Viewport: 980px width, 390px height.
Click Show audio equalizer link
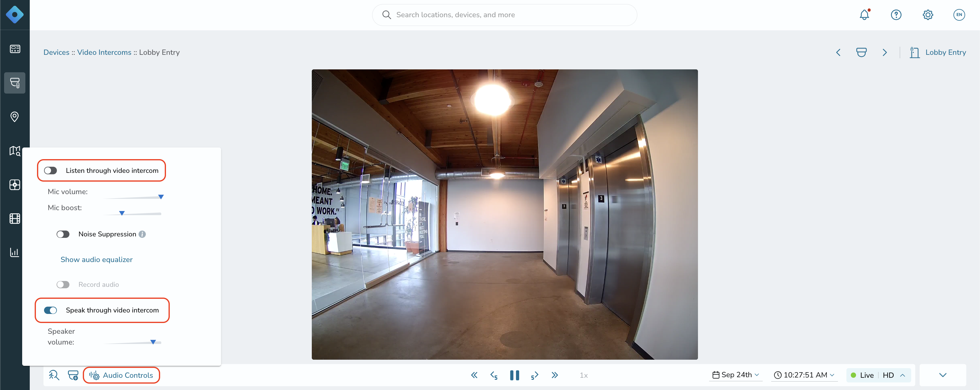click(96, 260)
